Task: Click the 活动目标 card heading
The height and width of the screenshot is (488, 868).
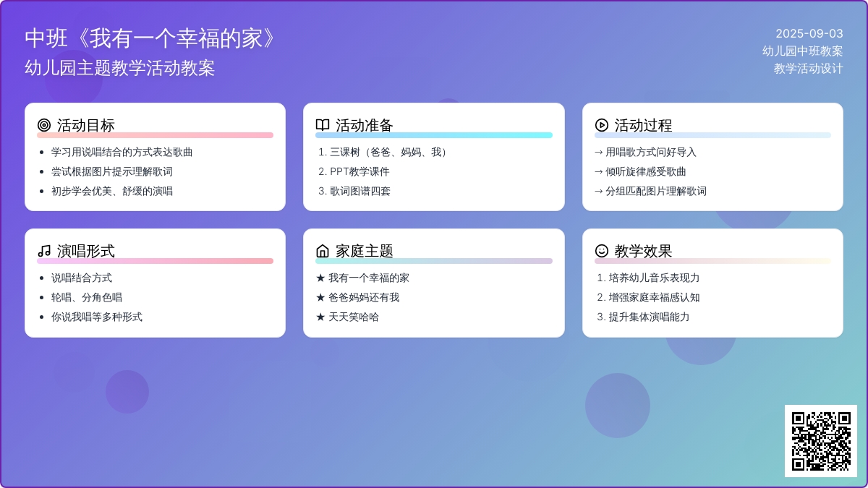Action: point(86,125)
